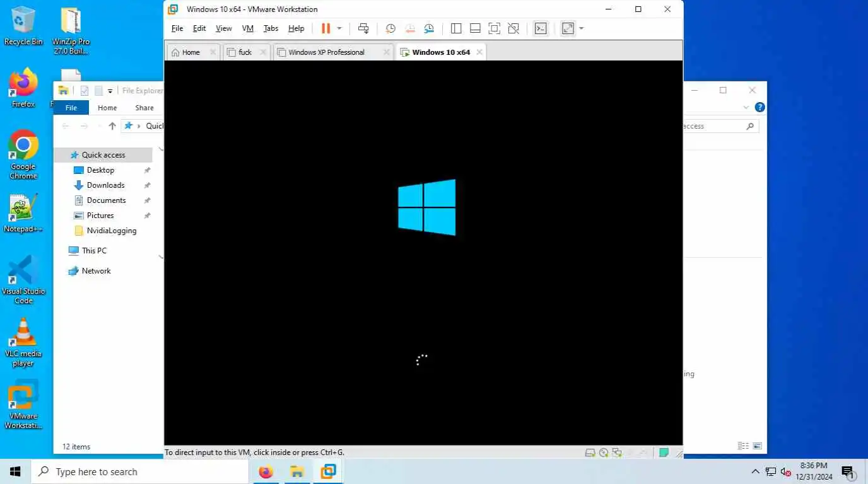
Task: Open Home ribbon tab in File Explorer
Action: (107, 108)
